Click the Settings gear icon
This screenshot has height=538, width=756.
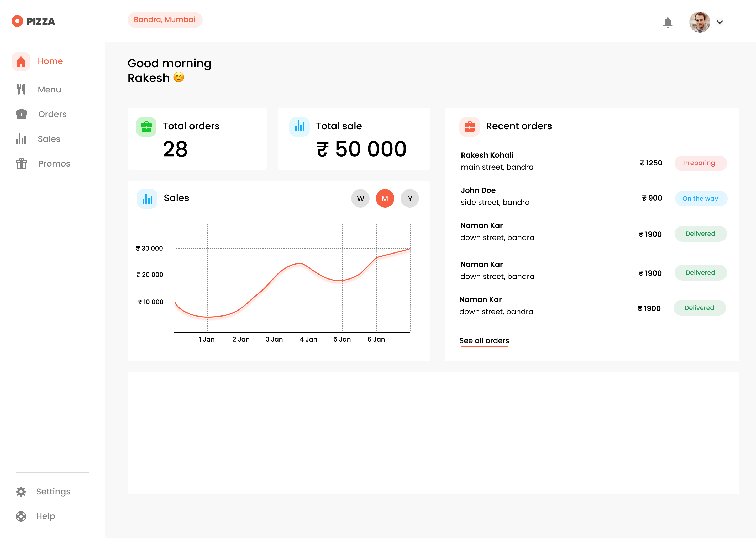coord(21,492)
